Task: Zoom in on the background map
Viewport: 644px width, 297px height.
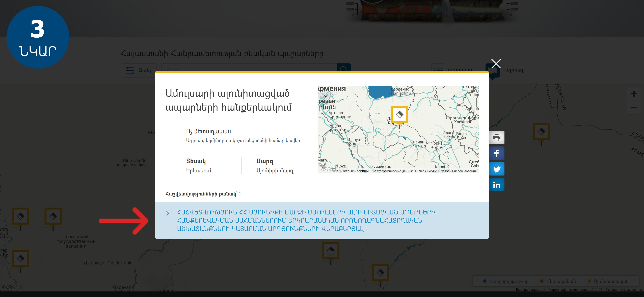Action: click(633, 94)
